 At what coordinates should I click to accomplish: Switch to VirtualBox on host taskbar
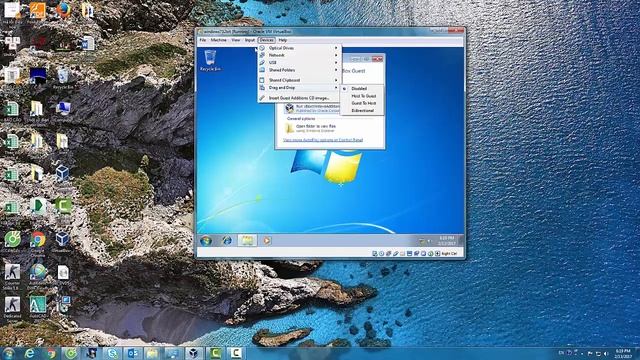pos(194,353)
